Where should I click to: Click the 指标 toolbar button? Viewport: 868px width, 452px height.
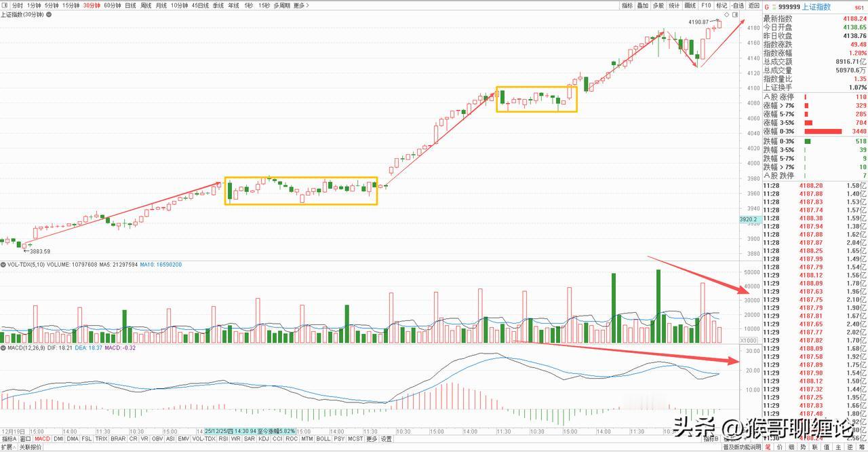tap(627, 5)
